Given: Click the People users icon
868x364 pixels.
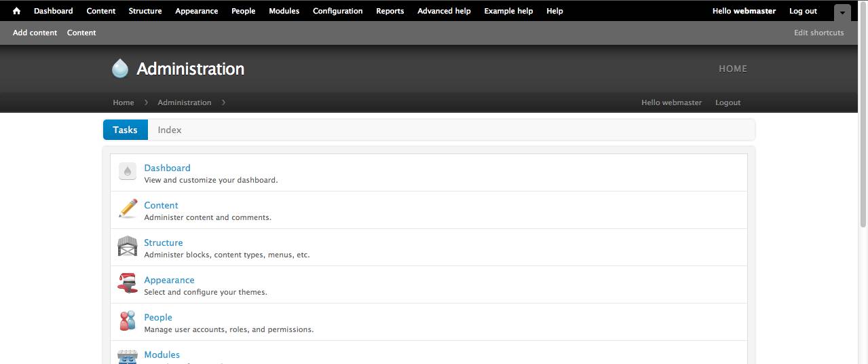Looking at the screenshot, I should pyautogui.click(x=128, y=321).
